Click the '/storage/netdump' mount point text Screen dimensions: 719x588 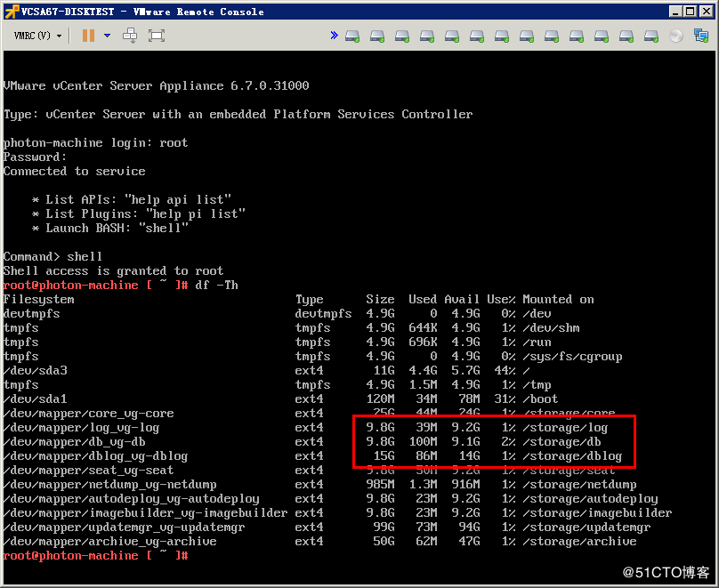(579, 485)
